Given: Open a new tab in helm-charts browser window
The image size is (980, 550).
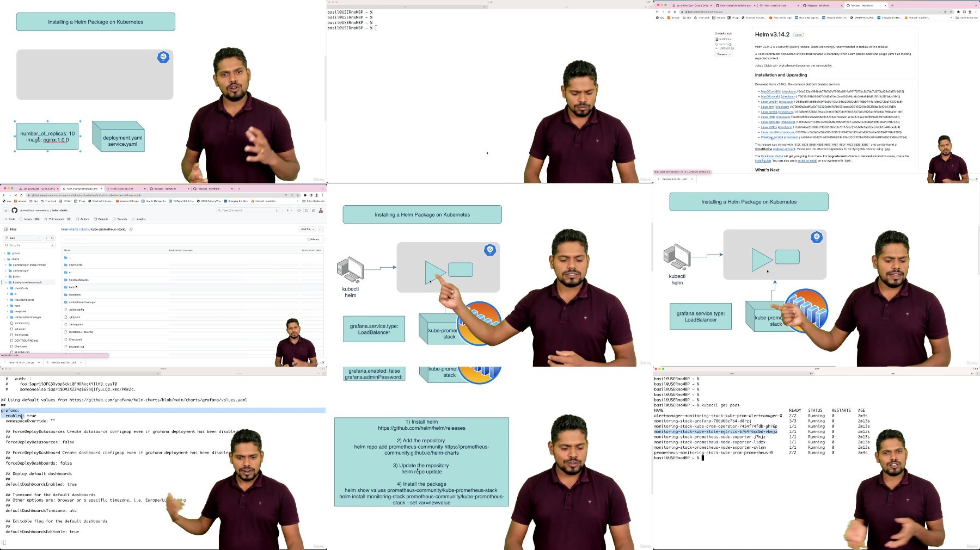Looking at the screenshot, I should pos(239,189).
